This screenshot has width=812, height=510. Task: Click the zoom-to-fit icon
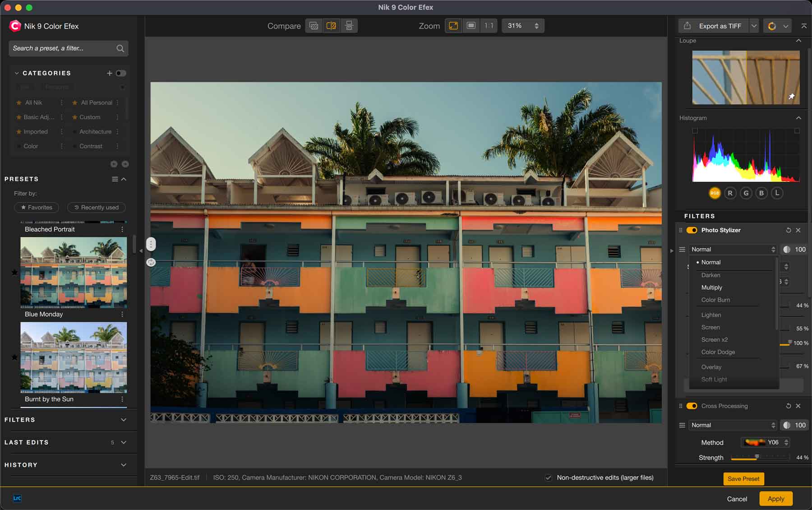(x=453, y=26)
